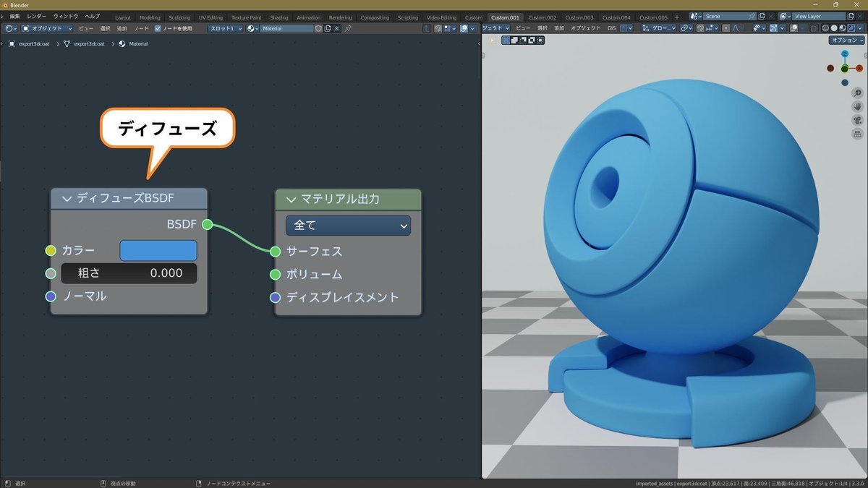The image size is (868, 488).
Task: Unlink the material with the X button
Action: tap(336, 28)
